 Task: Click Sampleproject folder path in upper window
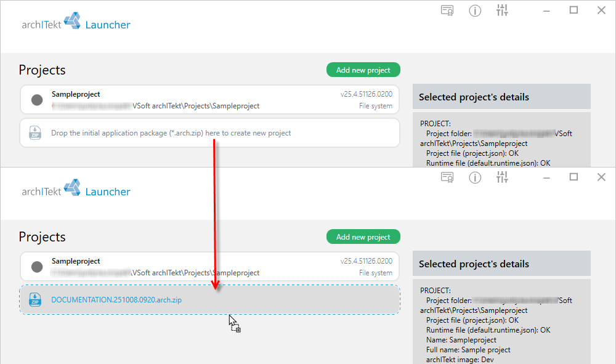[156, 106]
